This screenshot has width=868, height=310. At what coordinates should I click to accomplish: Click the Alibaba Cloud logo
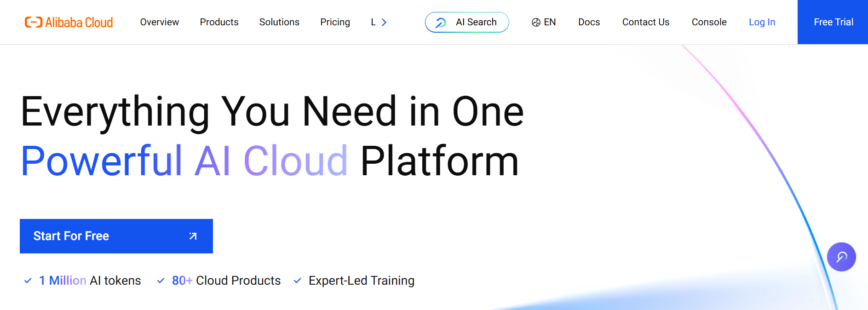pos(69,22)
